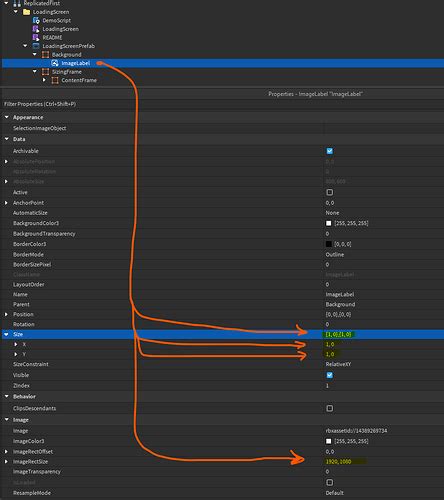Toggle the Archivable checkbox

tap(330, 151)
